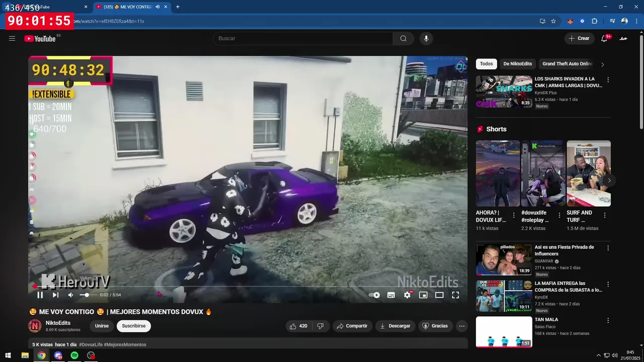Open the NiktoEdits channel avatar
The width and height of the screenshot is (644, 362).
[x=35, y=326]
